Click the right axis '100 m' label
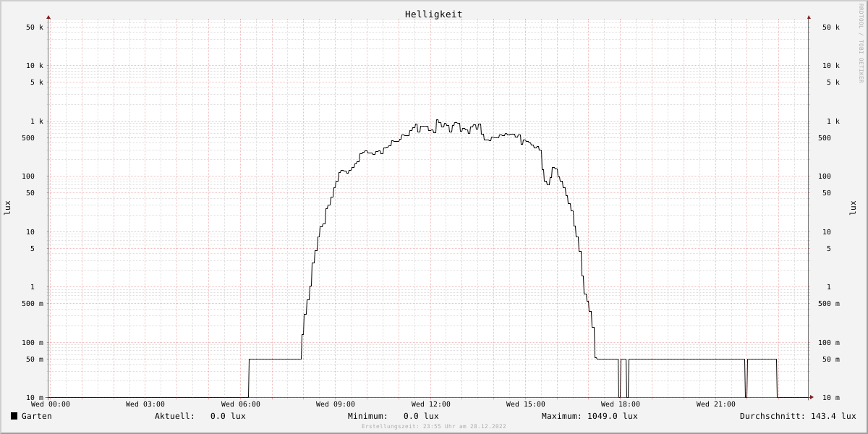Image resolution: width=868 pixels, height=434 pixels. tap(829, 343)
